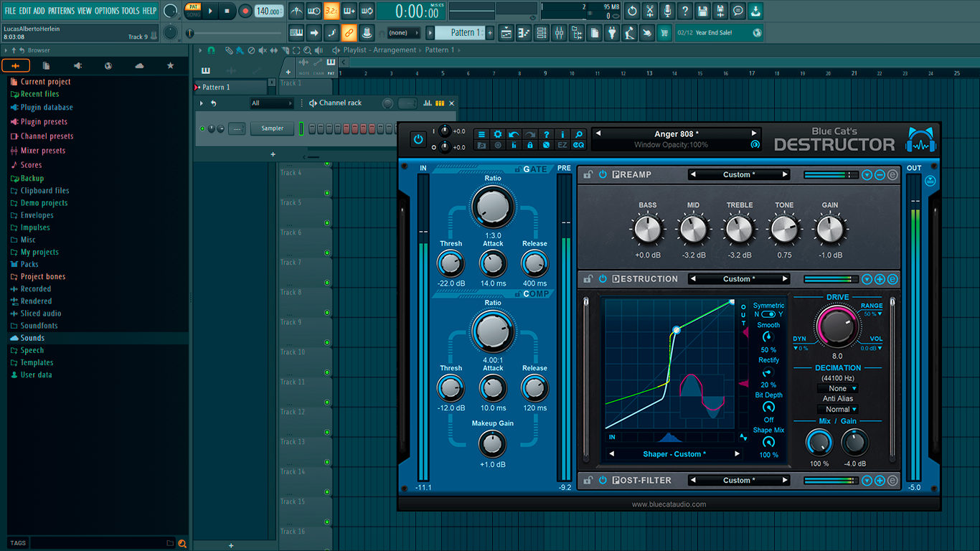Open the Drive Range 50% dropdown
980x551 pixels.
[873, 314]
